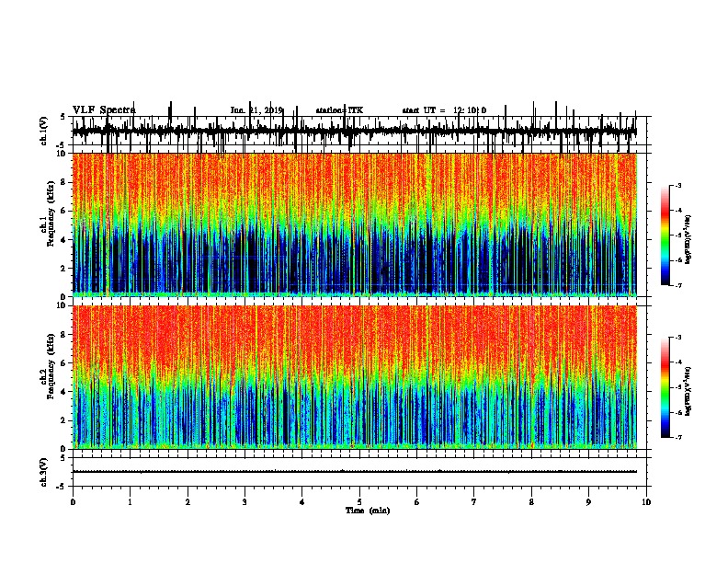Click inside the ch.1 spectrogram panel
728x563 pixels.
tap(354, 224)
